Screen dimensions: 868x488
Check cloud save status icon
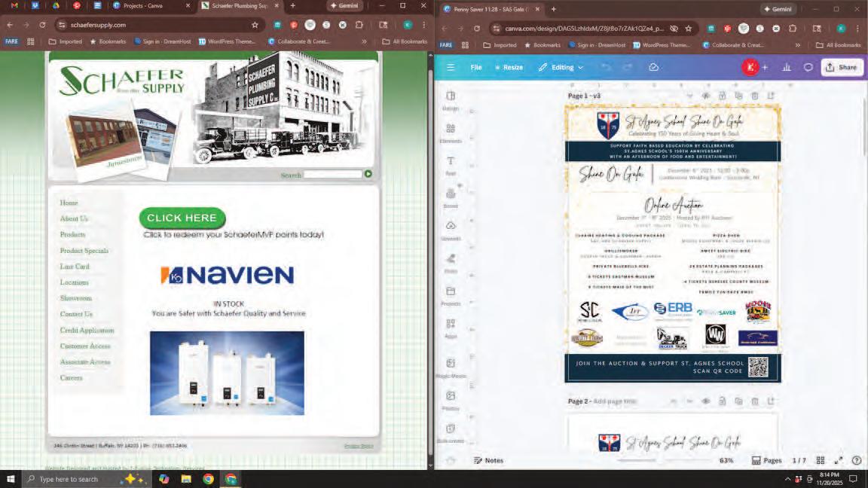tap(654, 67)
